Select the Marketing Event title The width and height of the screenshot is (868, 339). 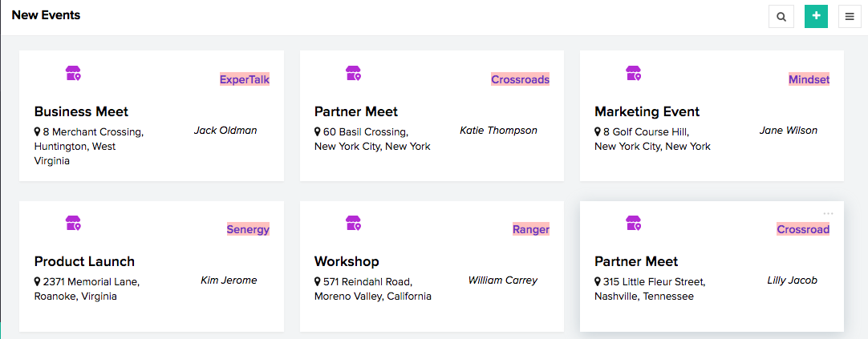[x=647, y=111]
